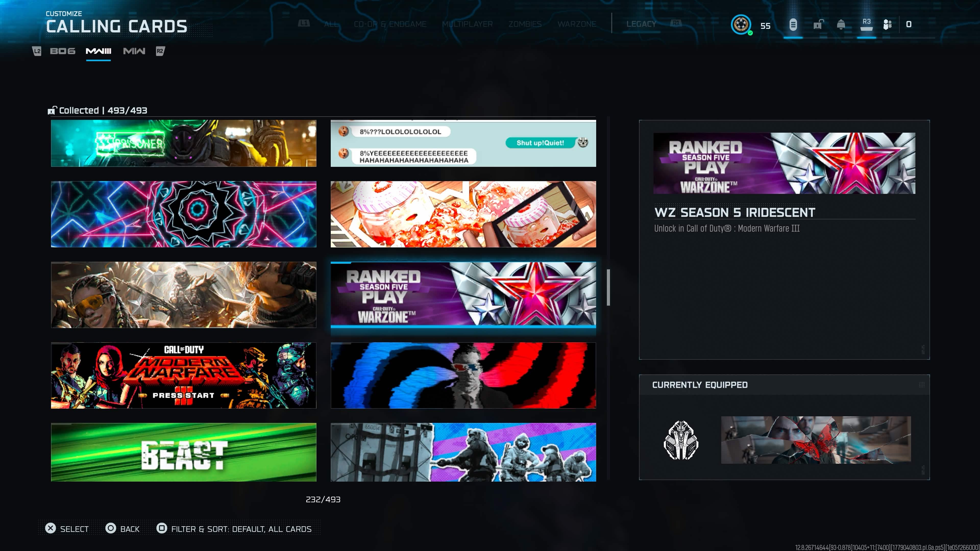Click the R1 next-category button icon
Screen dimensions: 980x551
[676, 23]
